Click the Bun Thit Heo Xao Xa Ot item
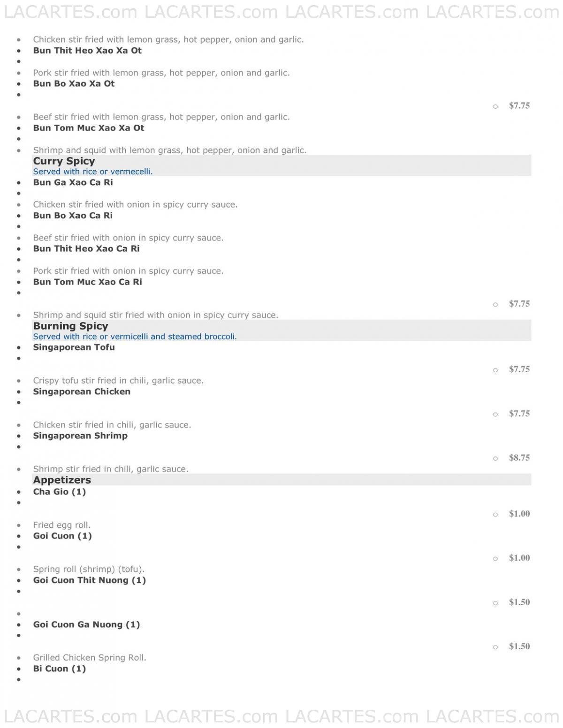This screenshot has width=563, height=728. pyautogui.click(x=87, y=51)
